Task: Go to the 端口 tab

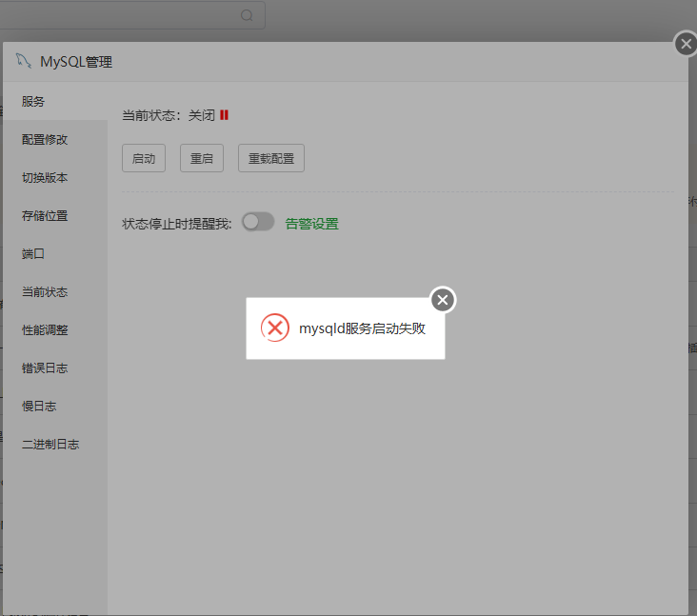Action: coord(55,254)
